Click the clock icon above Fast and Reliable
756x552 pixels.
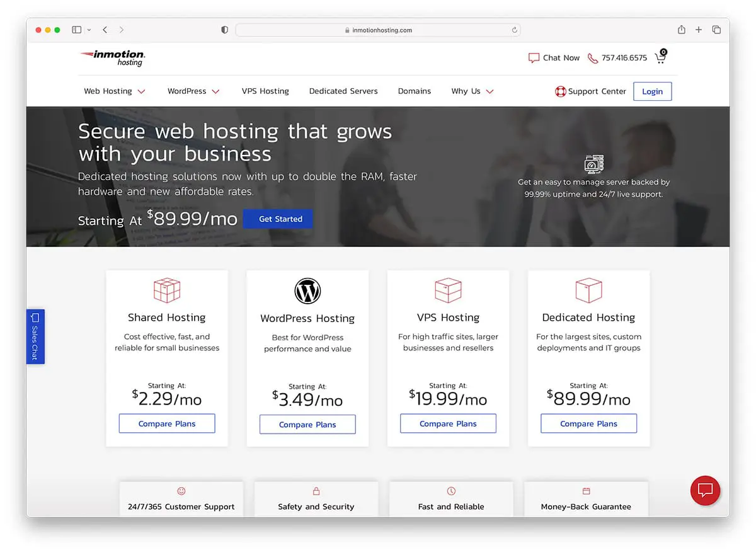coord(451,491)
